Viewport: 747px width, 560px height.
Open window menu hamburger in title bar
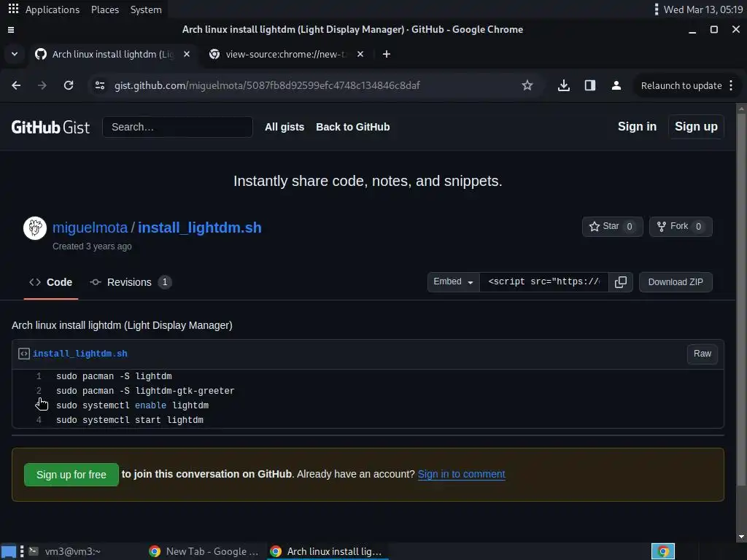pos(11,30)
